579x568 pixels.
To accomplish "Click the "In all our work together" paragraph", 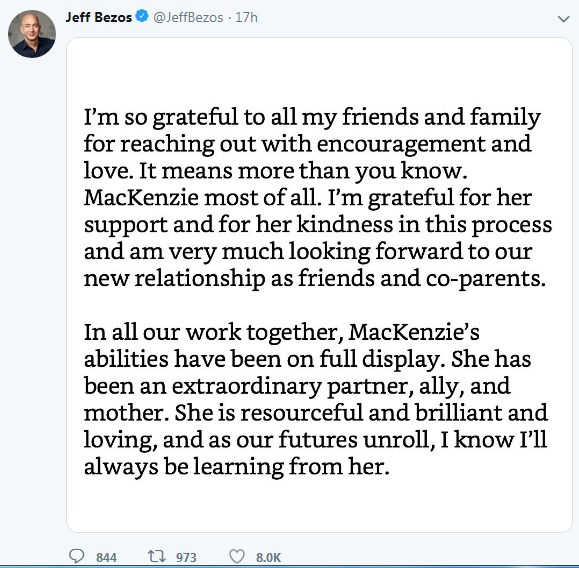I will [315, 399].
